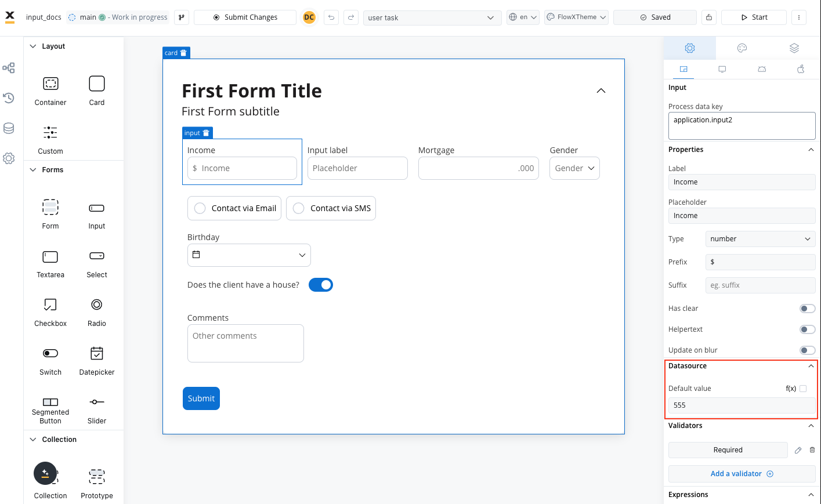Select the Select component in palette

(x=97, y=263)
